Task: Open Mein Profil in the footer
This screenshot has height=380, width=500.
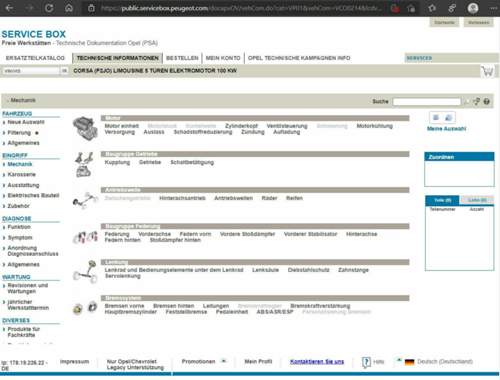Action: [x=258, y=361]
